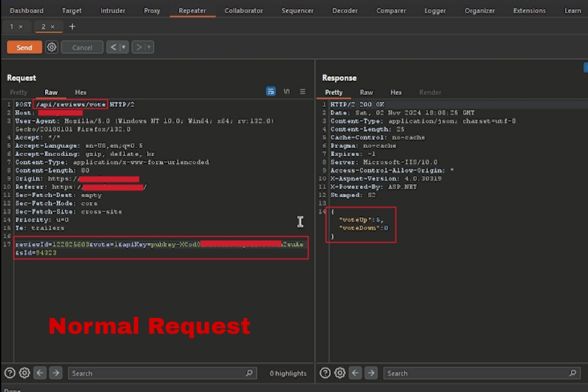Click the orange Send button
The width and height of the screenshot is (588, 392).
(24, 47)
